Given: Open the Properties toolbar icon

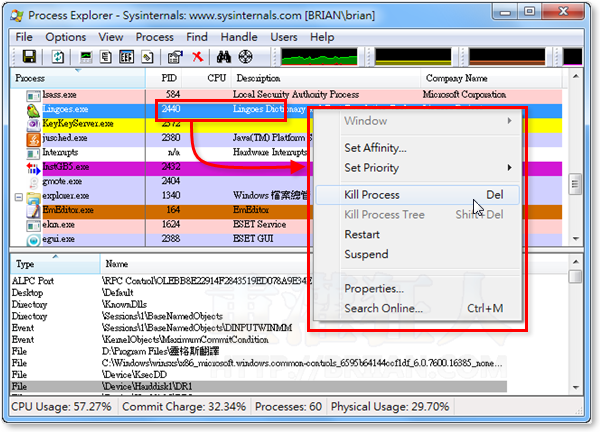Looking at the screenshot, I should point(176,57).
